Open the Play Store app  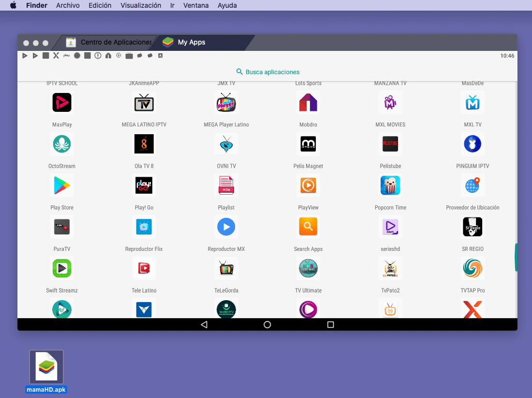point(62,185)
